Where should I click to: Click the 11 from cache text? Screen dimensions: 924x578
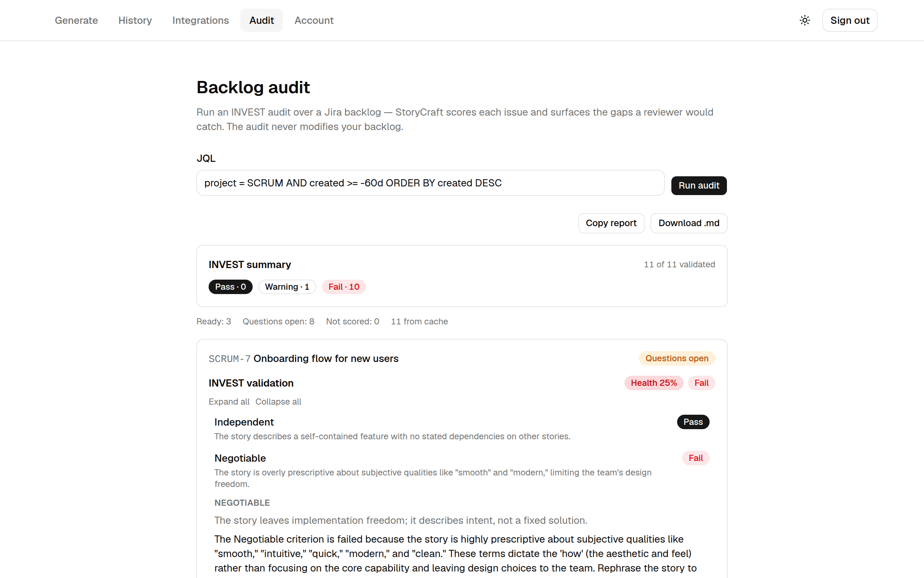pyautogui.click(x=419, y=322)
